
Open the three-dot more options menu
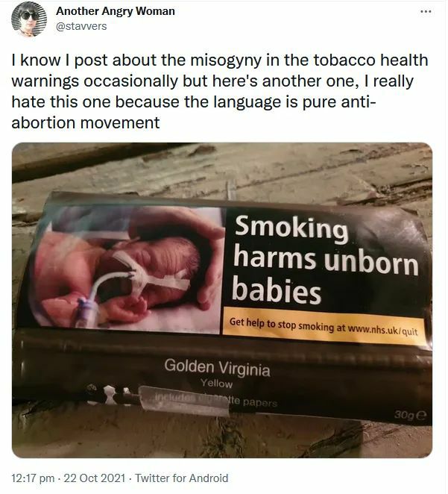tap(426, 12)
